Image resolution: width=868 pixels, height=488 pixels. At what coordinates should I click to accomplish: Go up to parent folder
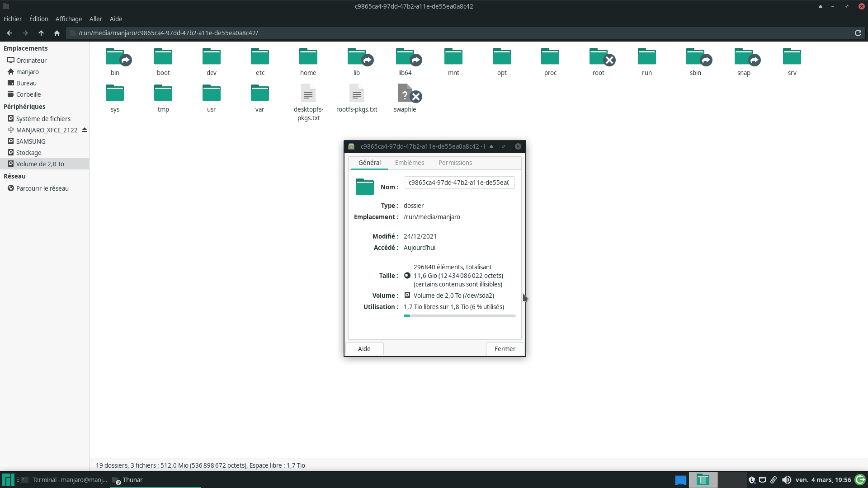tap(41, 33)
